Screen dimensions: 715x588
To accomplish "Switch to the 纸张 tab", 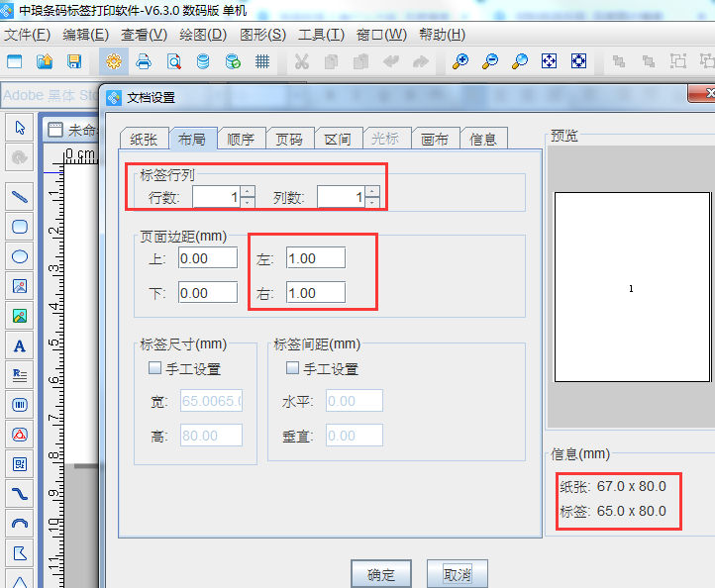I will pos(143,140).
